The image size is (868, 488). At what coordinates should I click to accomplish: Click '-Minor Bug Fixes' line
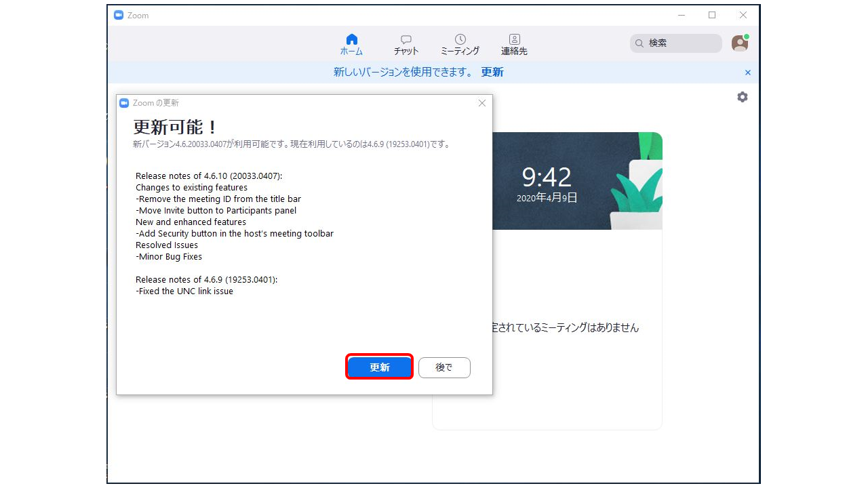point(169,256)
